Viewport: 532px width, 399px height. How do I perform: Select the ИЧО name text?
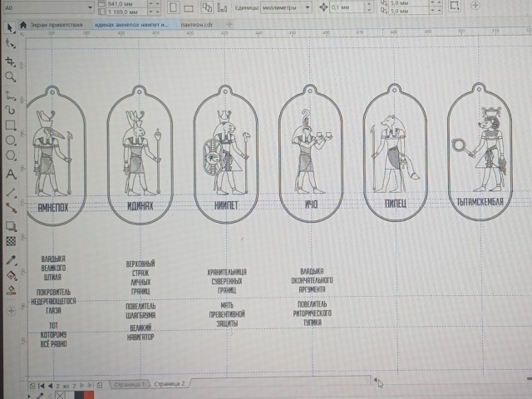[x=311, y=204]
